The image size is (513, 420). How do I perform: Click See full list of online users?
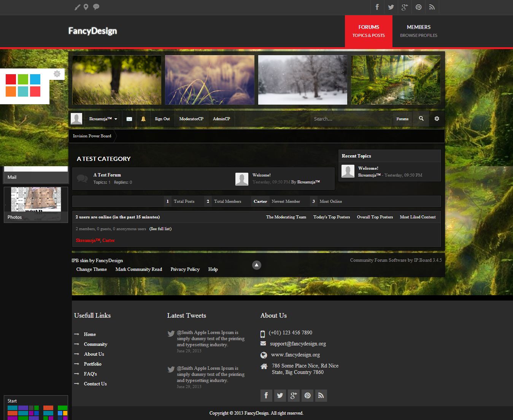pyautogui.click(x=160, y=229)
